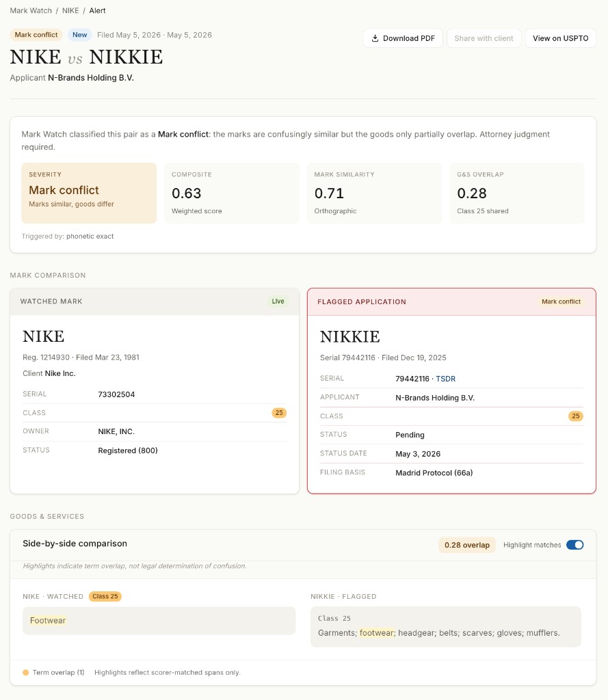Click highlighted footwear in NIKKIE goods list
Viewport: 608px width, 700px height.
pyautogui.click(x=377, y=632)
